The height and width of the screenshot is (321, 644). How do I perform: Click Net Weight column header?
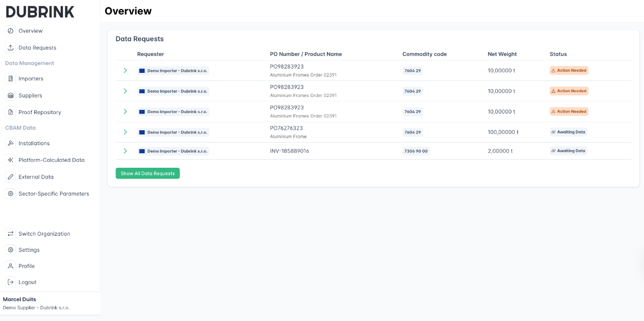pyautogui.click(x=502, y=54)
